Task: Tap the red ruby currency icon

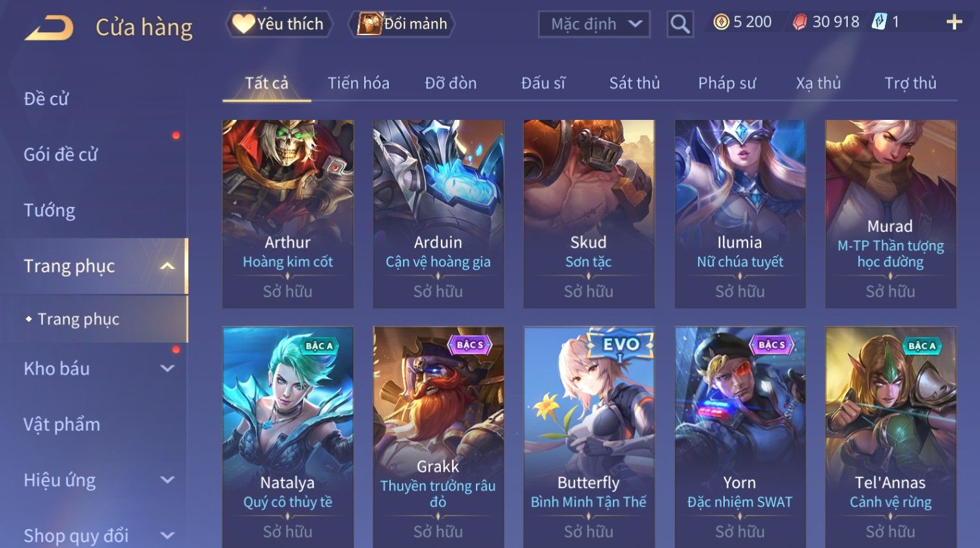Action: pyautogui.click(x=800, y=23)
